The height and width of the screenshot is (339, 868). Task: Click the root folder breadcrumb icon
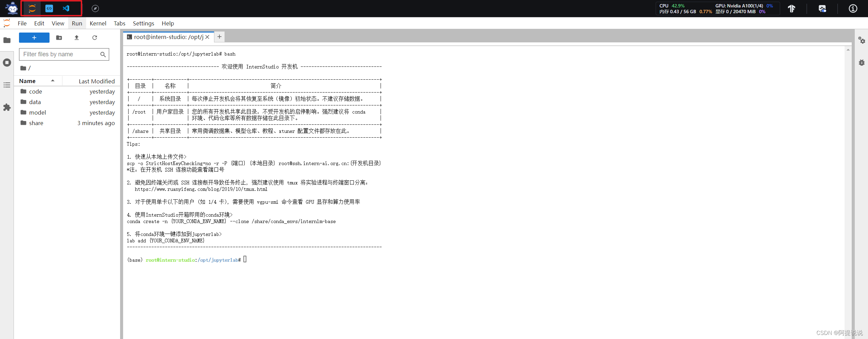click(x=23, y=68)
